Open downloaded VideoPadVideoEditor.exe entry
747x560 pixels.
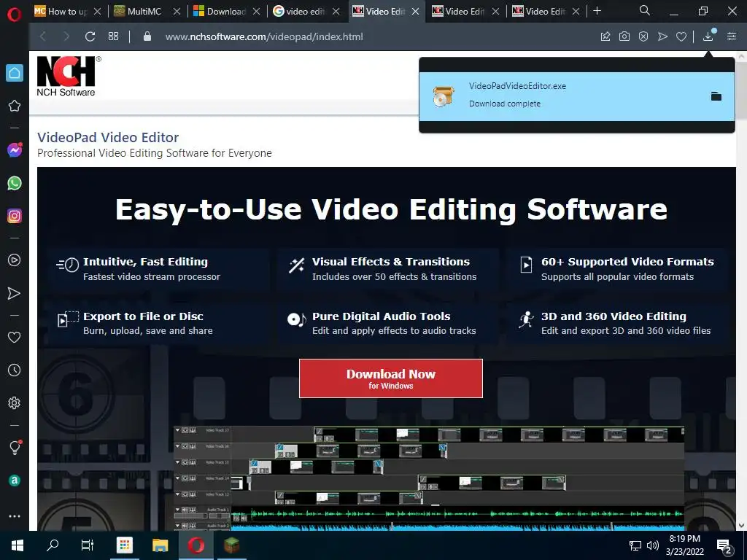point(576,96)
